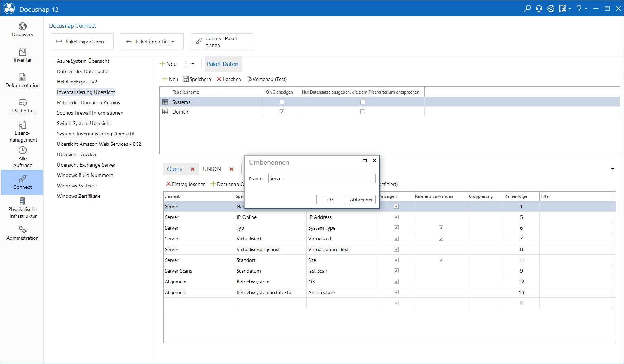Click the Virtualization Host cell

(x=342, y=249)
